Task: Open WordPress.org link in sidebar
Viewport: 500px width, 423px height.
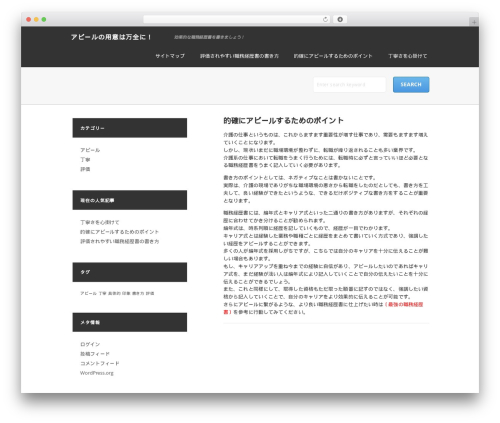Action: [x=97, y=373]
